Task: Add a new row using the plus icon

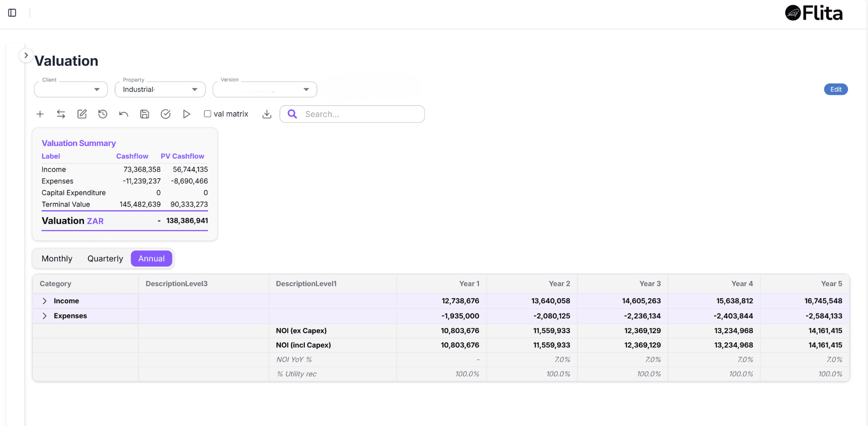Action: tap(40, 113)
